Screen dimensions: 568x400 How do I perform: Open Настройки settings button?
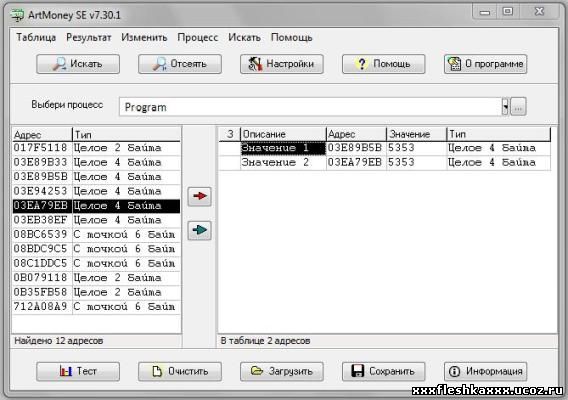(x=282, y=64)
